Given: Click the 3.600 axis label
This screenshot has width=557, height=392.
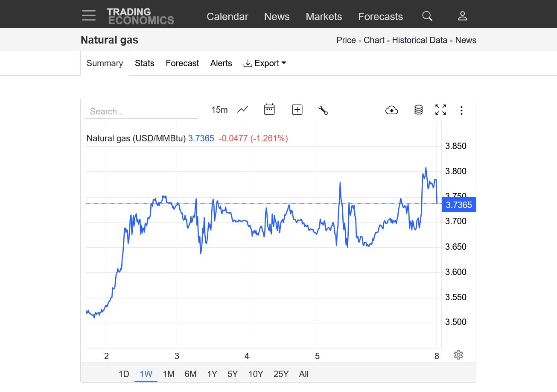Looking at the screenshot, I should (456, 272).
